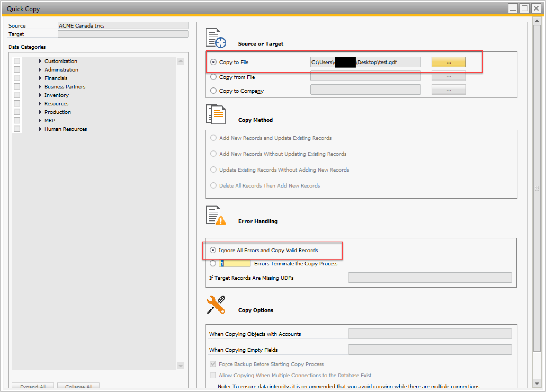Open the When Copying Objects with Accounts dropdown
Screen dimensions: 546x392
click(x=429, y=334)
